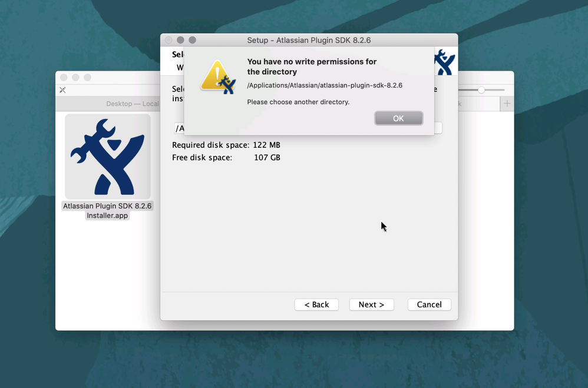Viewport: 588px width, 388px height.
Task: Click the 'Please choose another directory.' text
Action: (298, 102)
